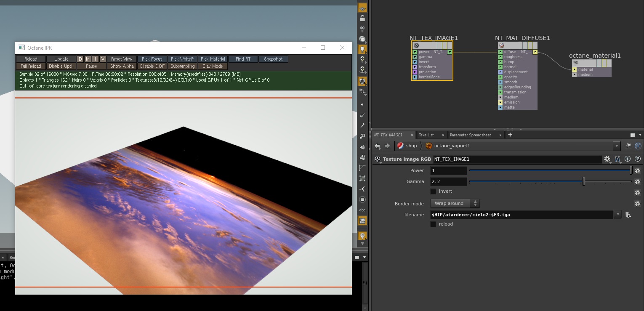Click the Pick Material button
The height and width of the screenshot is (311, 644).
[x=213, y=59]
